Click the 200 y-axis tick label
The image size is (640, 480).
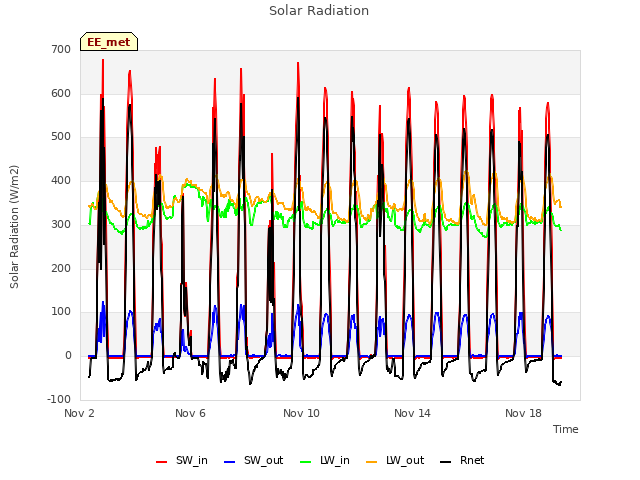[61, 268]
